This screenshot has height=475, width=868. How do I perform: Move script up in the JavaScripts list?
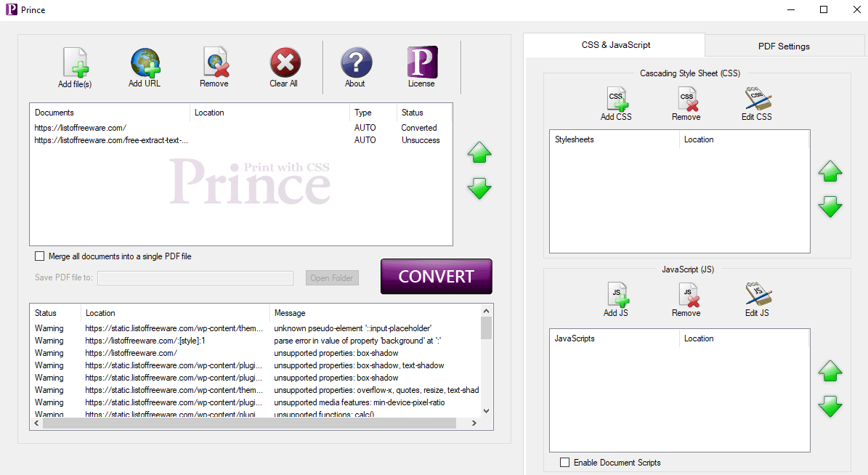(x=830, y=371)
